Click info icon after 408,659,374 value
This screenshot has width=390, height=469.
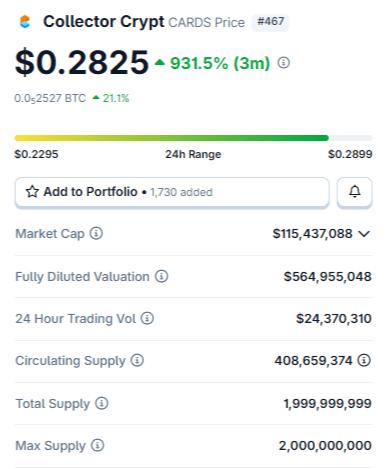tap(364, 360)
